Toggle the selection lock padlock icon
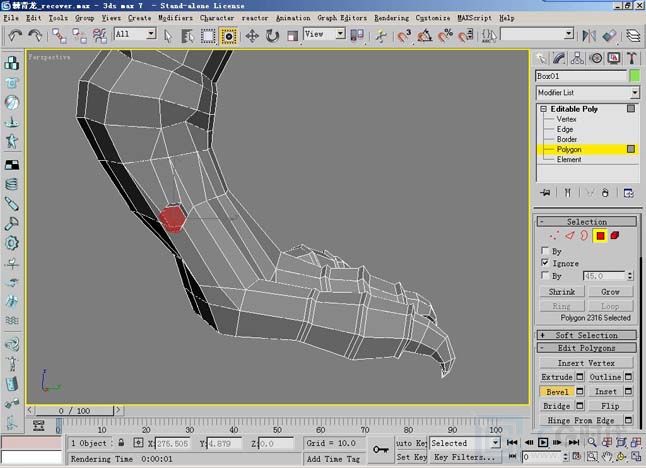 (121, 442)
